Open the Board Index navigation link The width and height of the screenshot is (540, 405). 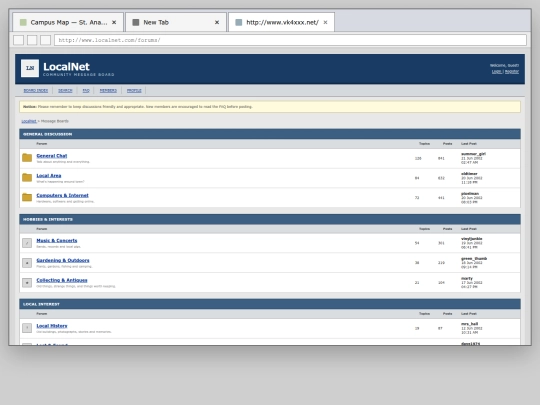pos(36,91)
